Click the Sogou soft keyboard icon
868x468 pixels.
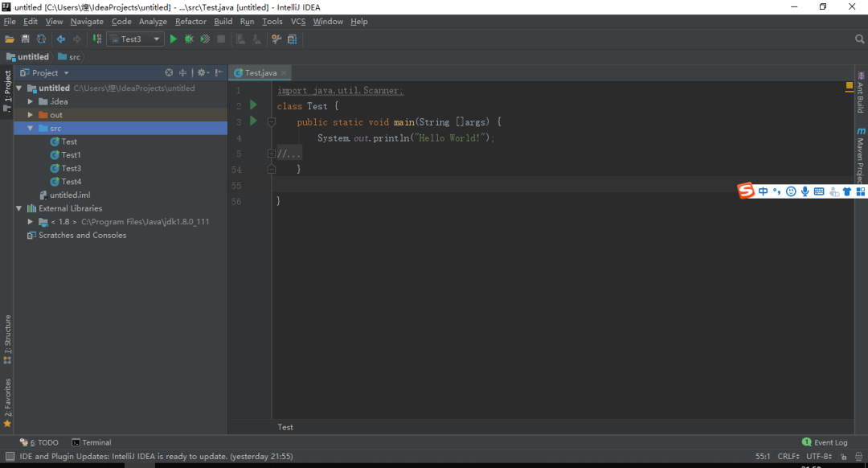[819, 191]
